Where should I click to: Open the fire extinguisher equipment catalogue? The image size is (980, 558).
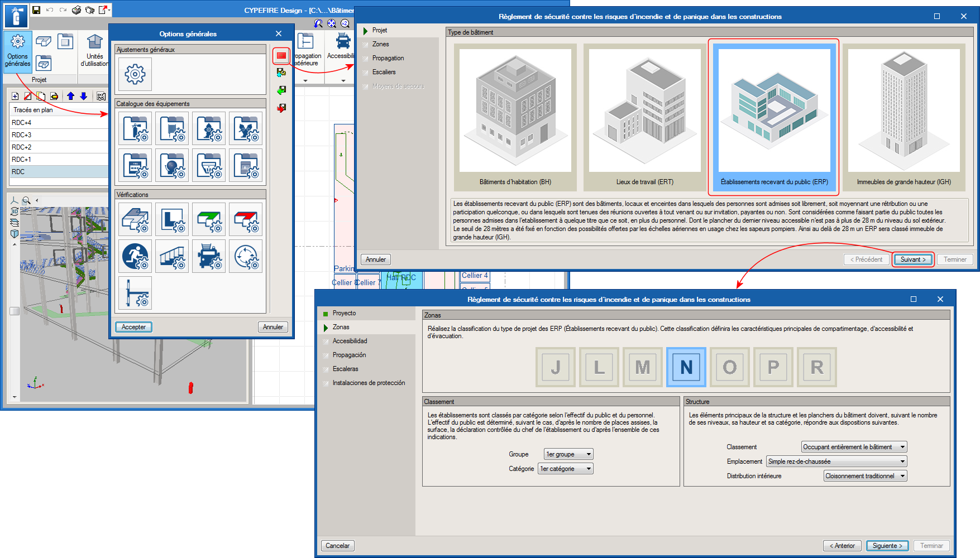pyautogui.click(x=135, y=128)
